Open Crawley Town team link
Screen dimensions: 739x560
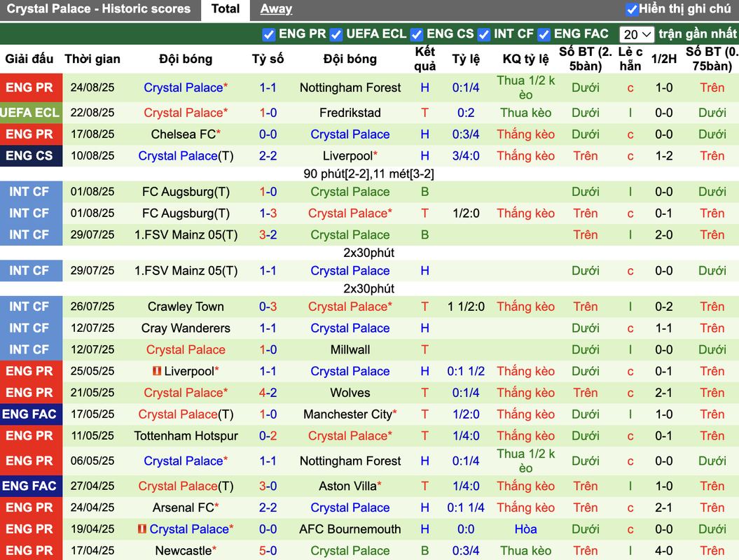point(186,307)
